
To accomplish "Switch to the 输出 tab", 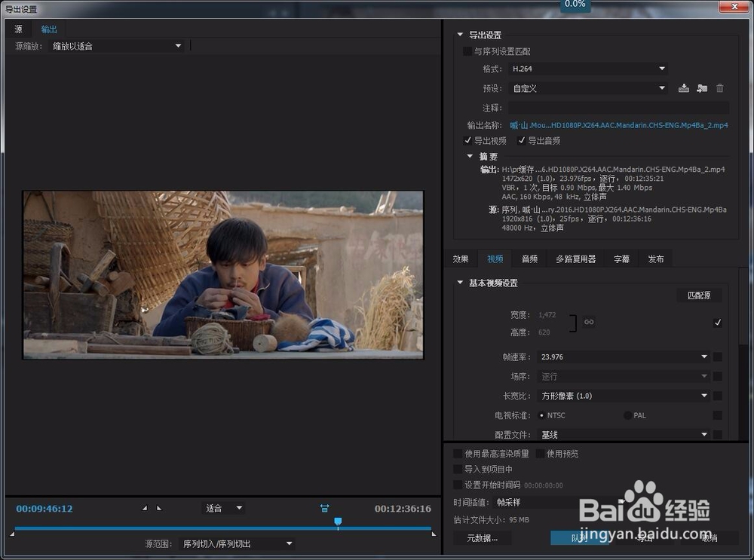I will 49,29.
